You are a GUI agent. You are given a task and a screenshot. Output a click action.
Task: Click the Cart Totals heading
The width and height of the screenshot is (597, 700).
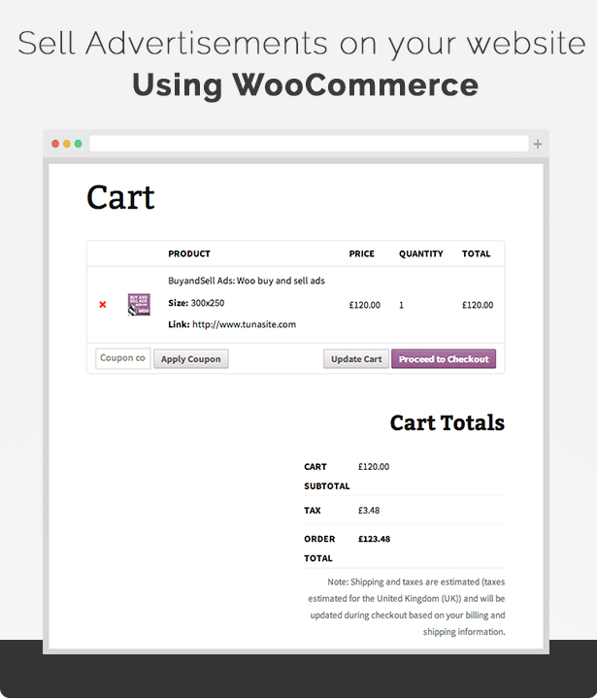[448, 422]
